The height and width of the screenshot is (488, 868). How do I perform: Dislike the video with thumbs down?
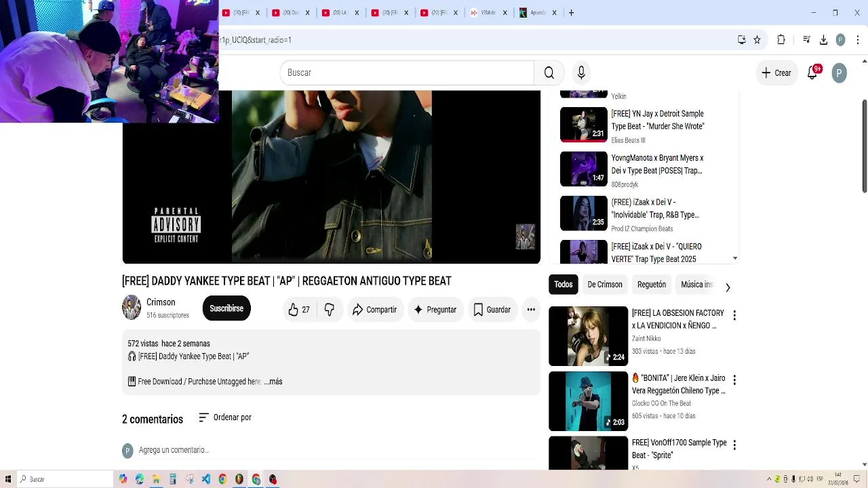click(x=330, y=310)
